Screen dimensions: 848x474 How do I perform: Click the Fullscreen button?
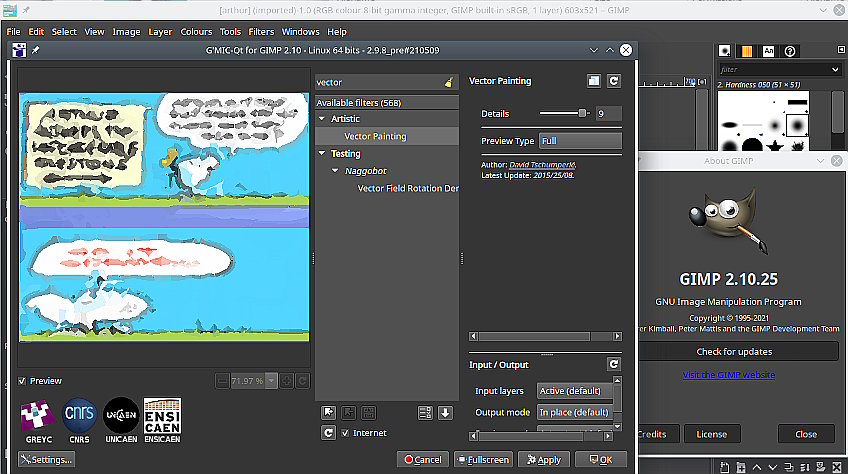point(483,459)
